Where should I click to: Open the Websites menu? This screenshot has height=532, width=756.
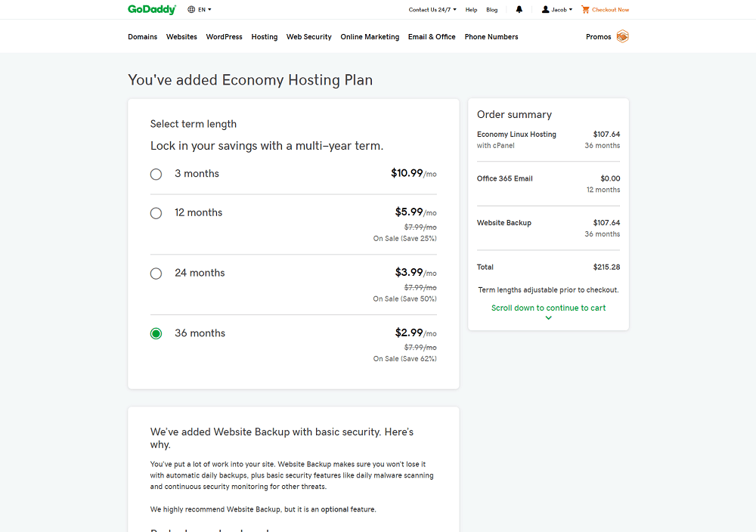181,36
